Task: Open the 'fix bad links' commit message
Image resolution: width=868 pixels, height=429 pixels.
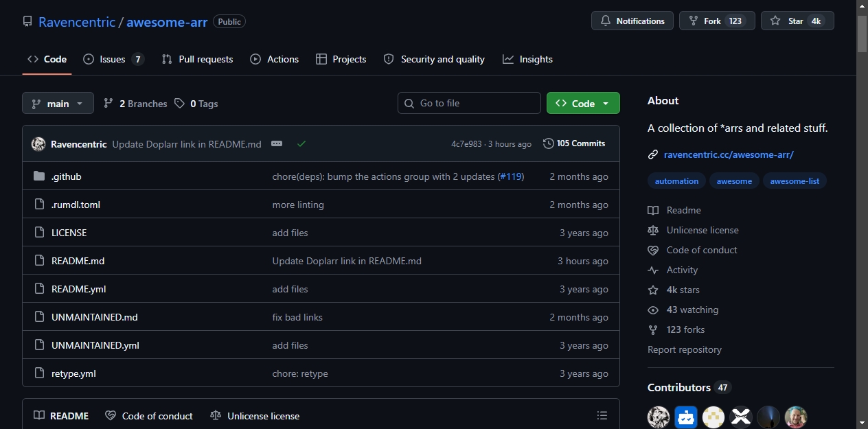Action: [x=297, y=317]
